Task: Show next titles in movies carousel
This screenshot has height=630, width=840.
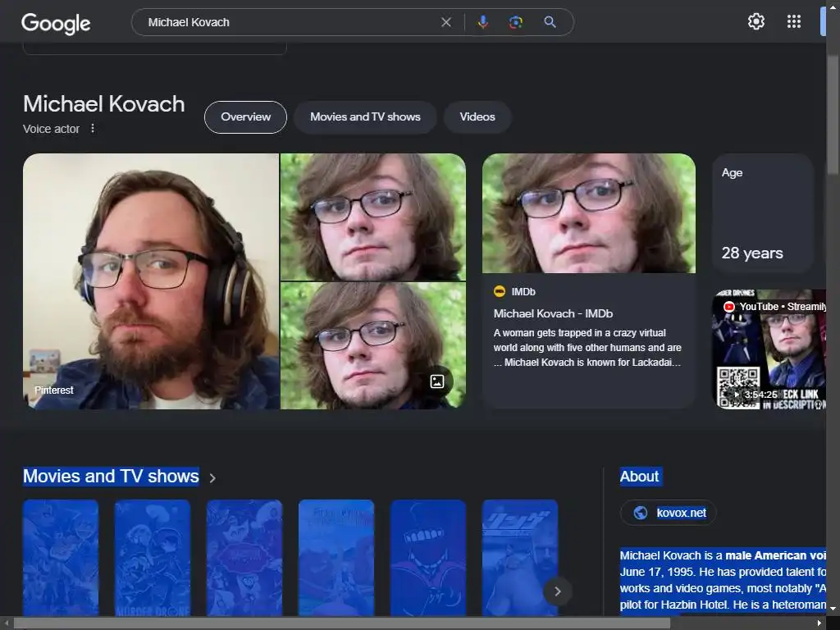Action: pyautogui.click(x=557, y=591)
